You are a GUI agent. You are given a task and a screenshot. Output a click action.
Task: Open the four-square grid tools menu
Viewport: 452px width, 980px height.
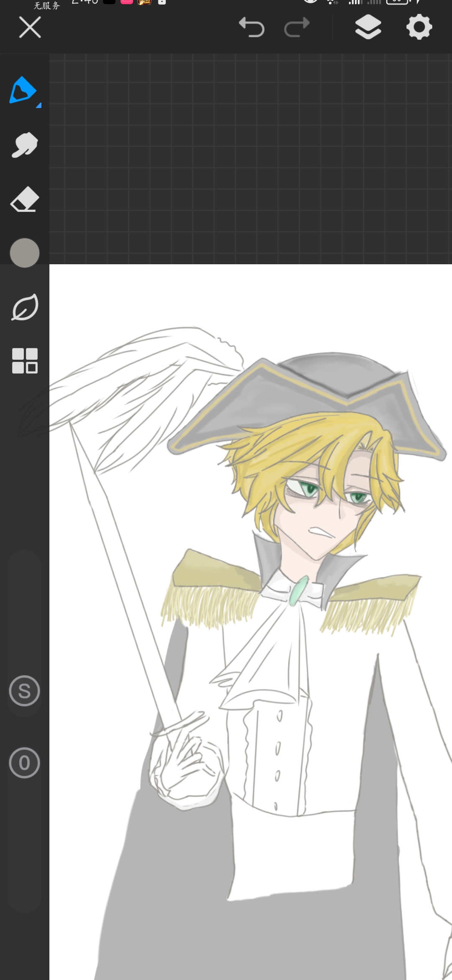click(x=25, y=361)
